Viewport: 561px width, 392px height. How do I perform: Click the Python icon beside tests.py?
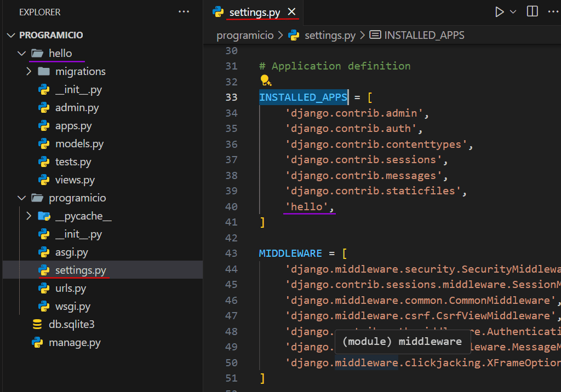(x=44, y=162)
